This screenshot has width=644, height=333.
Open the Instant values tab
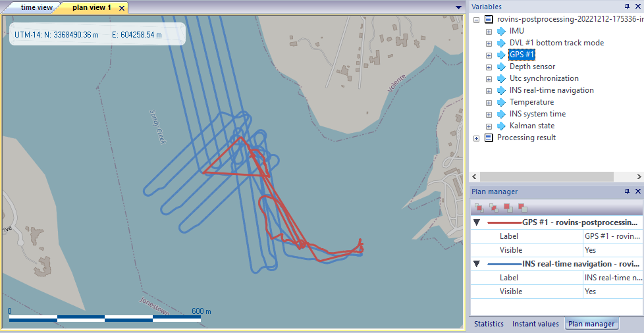[x=535, y=324]
